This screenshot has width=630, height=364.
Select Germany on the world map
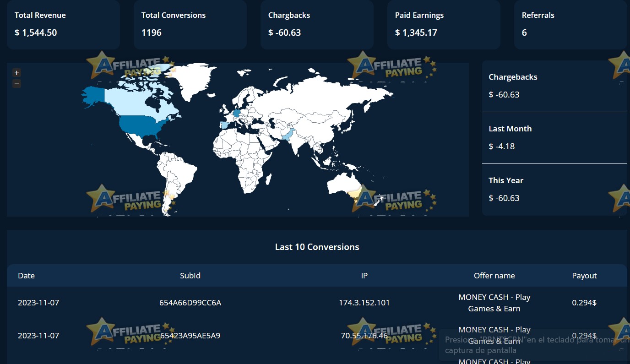pyautogui.click(x=237, y=113)
